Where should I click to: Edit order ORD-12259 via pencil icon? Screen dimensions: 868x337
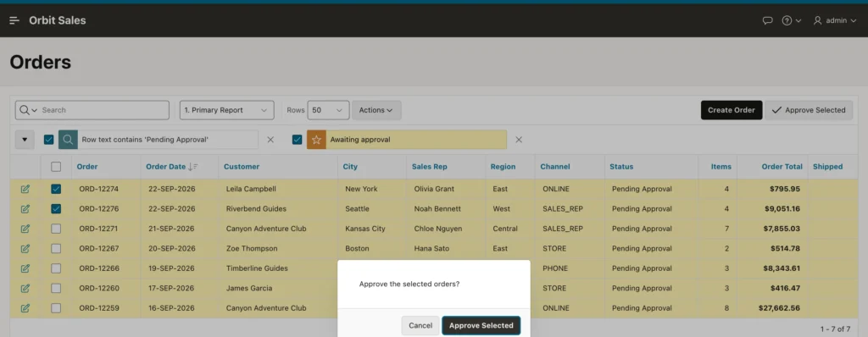[x=25, y=308]
